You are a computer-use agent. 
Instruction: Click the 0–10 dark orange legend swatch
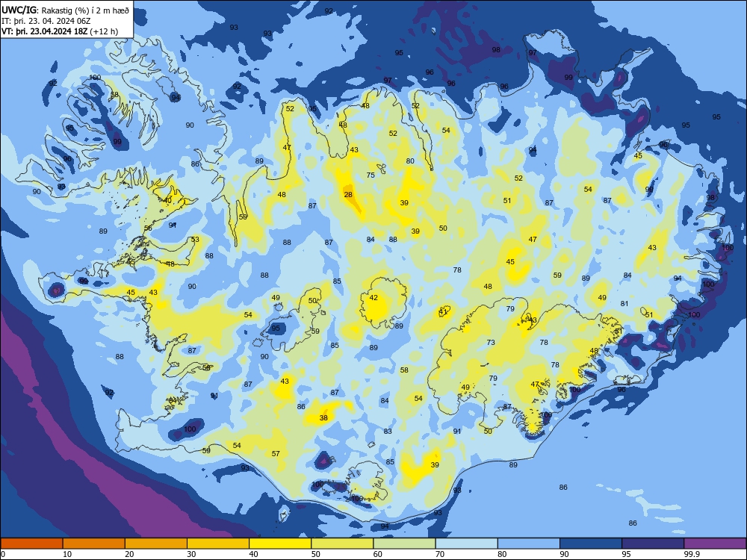tap(31, 544)
